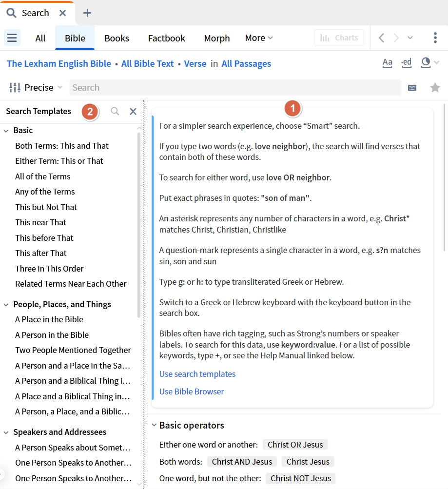The height and width of the screenshot is (489, 448).
Task: Click All Passages range link
Action: (x=246, y=63)
